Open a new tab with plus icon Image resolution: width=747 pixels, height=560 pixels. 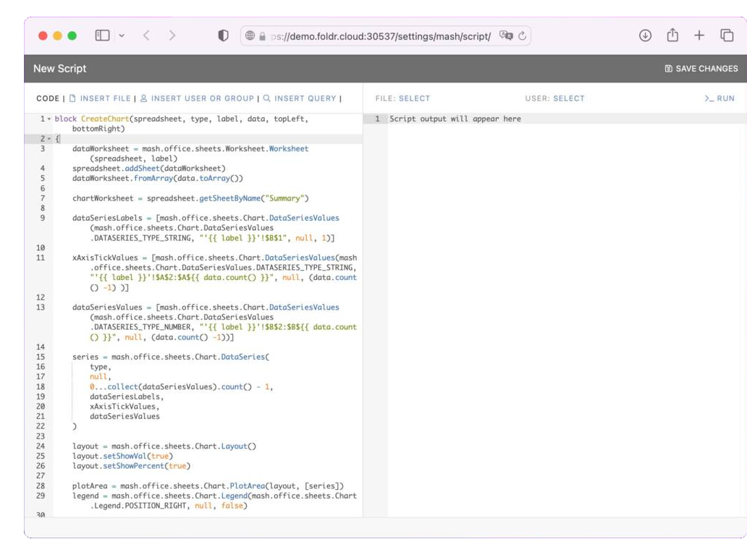click(699, 35)
